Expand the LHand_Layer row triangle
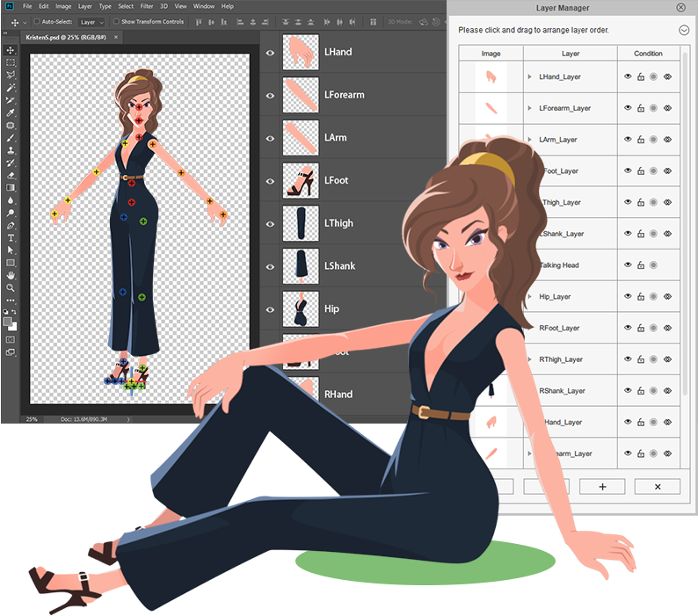698x616 pixels. [529, 76]
